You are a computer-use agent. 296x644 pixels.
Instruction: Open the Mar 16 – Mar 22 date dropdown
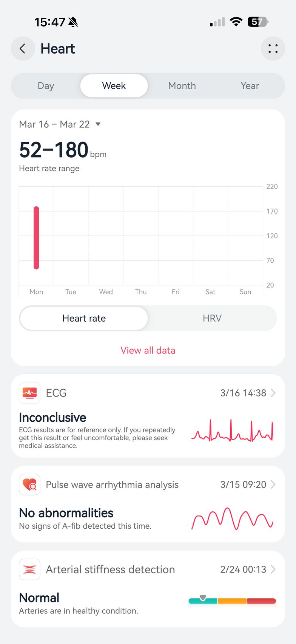[98, 124]
